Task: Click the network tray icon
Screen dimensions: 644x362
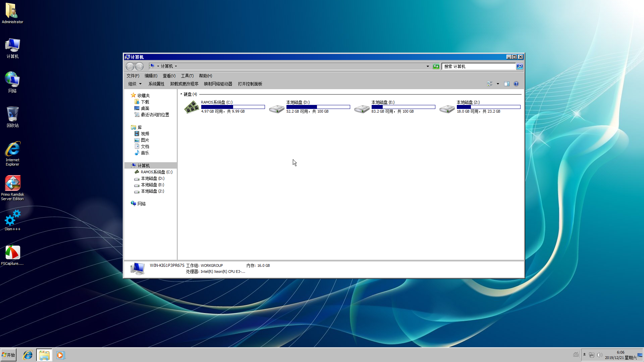Action: (x=592, y=355)
